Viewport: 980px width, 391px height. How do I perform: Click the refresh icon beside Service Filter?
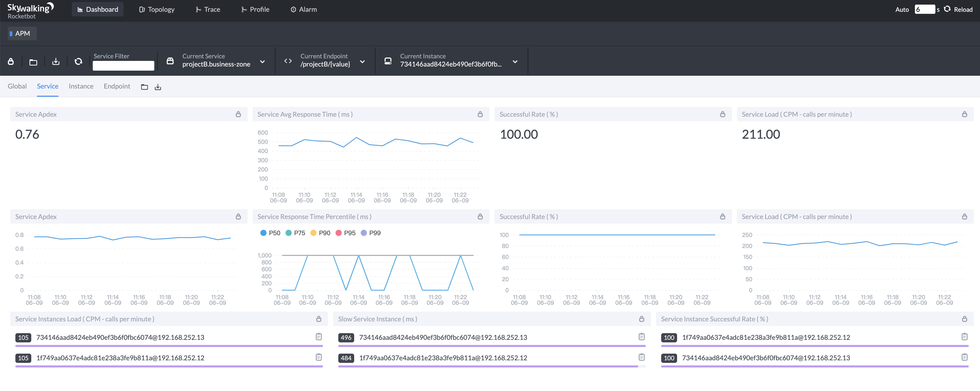tap(78, 62)
